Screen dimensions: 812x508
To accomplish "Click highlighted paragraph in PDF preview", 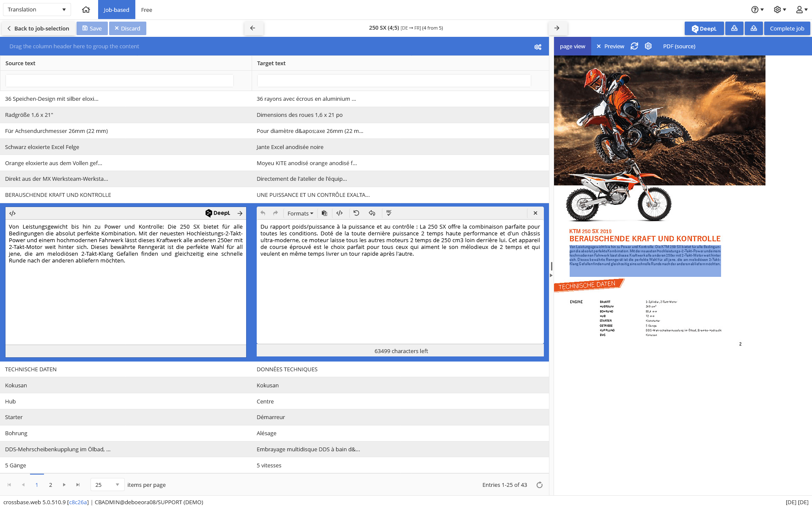I will click(645, 260).
